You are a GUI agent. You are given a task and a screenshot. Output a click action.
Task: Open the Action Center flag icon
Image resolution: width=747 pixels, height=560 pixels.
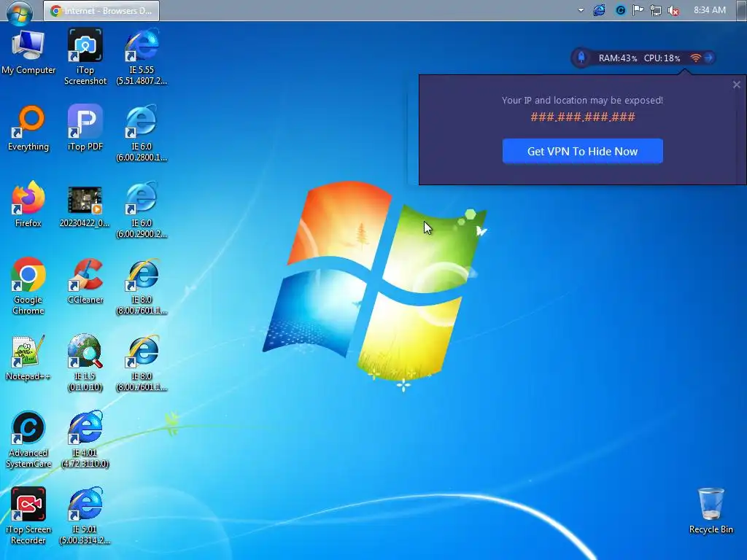point(638,10)
